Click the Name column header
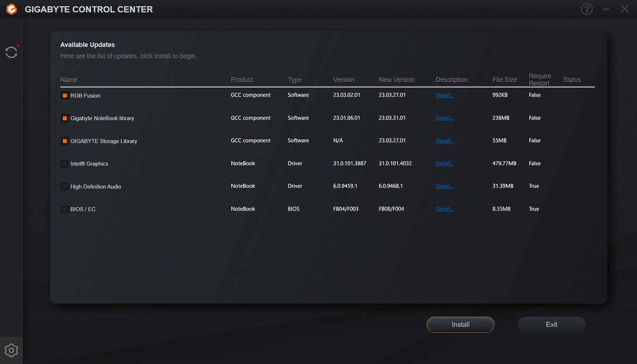Viewport: 637px width, 364px height. coord(69,80)
